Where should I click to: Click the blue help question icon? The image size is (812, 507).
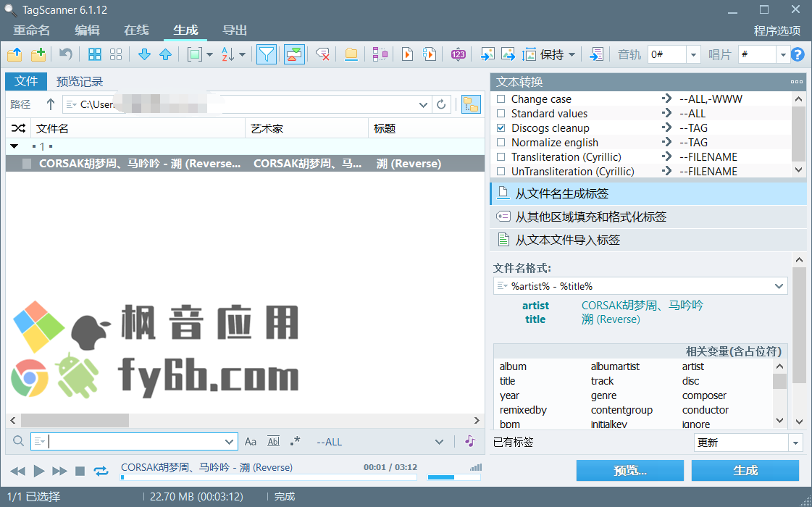[798, 54]
